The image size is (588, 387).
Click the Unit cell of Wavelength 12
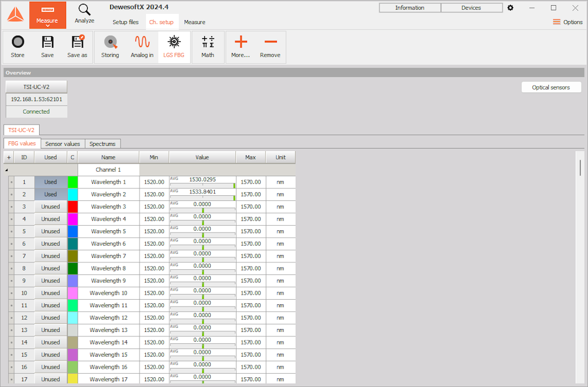(280, 318)
